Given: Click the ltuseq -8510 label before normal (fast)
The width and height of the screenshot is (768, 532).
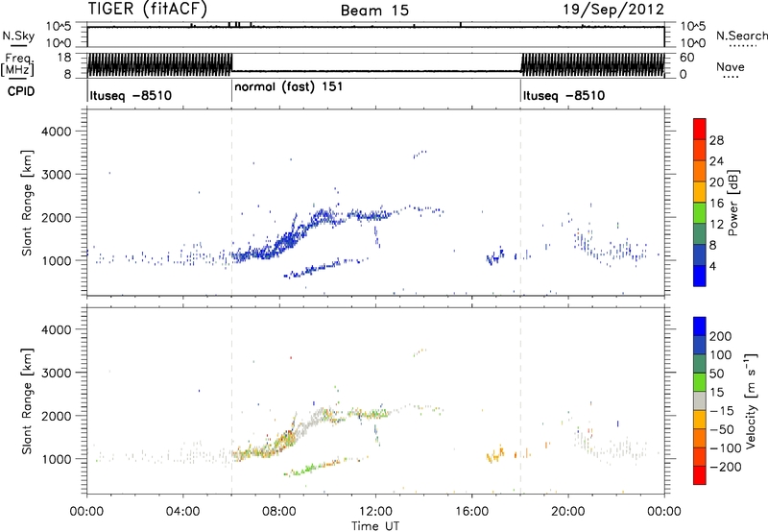Looking at the screenshot, I should 131,95.
